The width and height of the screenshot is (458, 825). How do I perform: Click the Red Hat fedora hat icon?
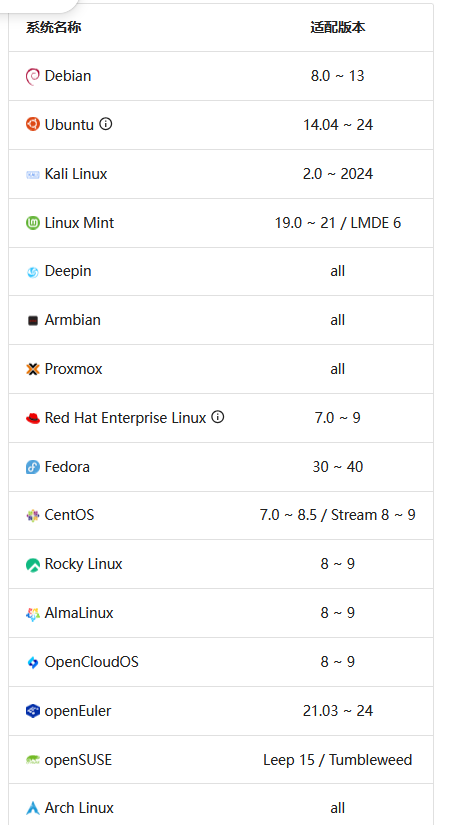[33, 418]
